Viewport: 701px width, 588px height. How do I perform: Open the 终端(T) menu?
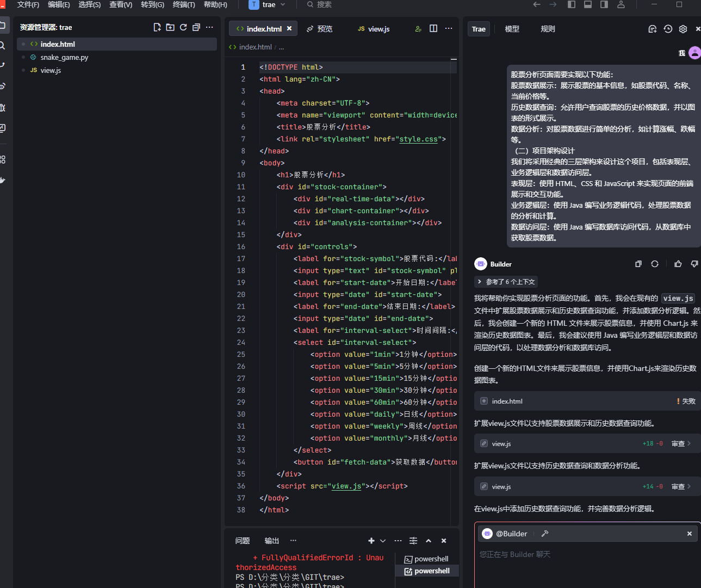click(184, 4)
